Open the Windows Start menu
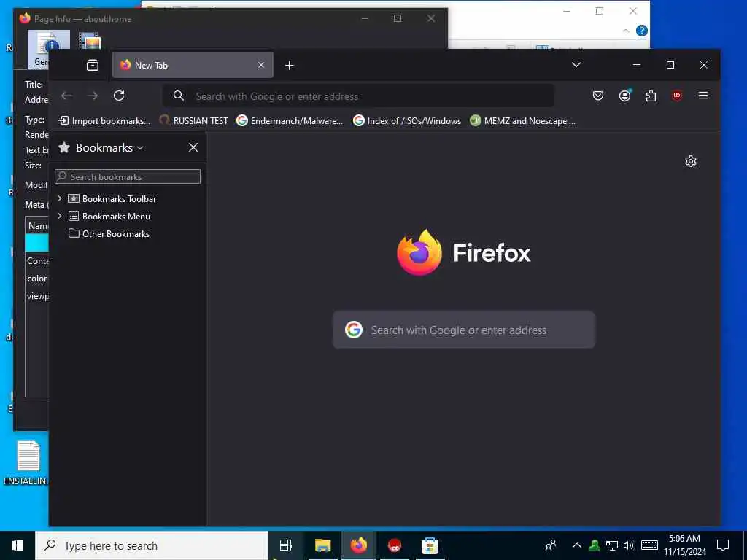The image size is (747, 560). tap(18, 545)
